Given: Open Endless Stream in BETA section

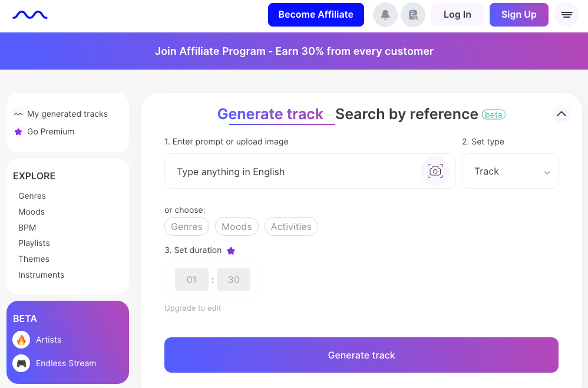Looking at the screenshot, I should coord(66,363).
